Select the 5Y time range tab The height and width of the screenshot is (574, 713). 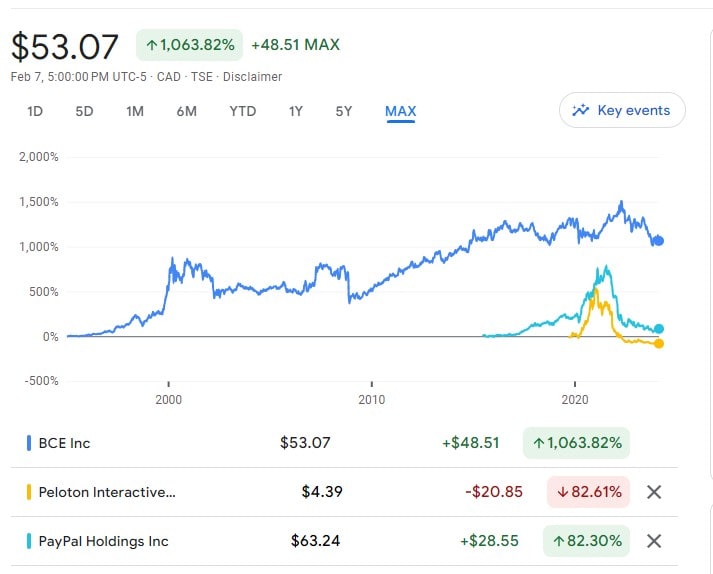[x=344, y=111]
